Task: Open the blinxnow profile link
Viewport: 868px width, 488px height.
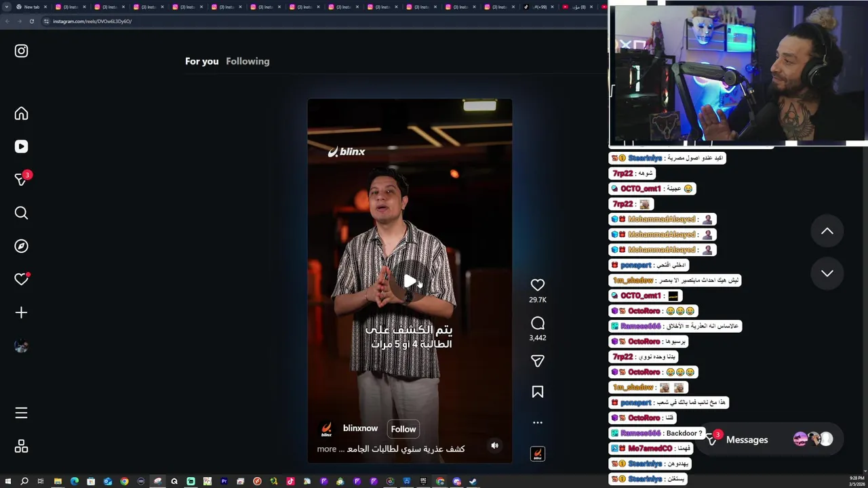Action: [x=360, y=428]
